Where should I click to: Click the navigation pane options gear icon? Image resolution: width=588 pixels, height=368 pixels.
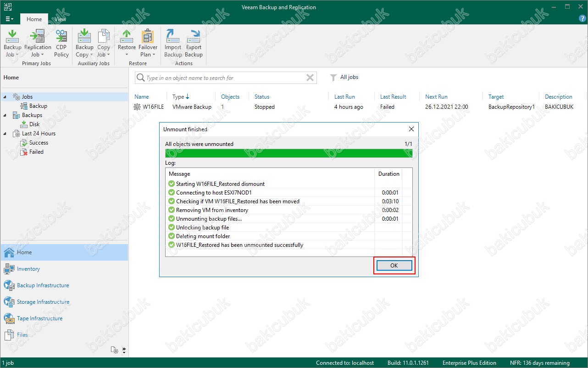(x=115, y=350)
